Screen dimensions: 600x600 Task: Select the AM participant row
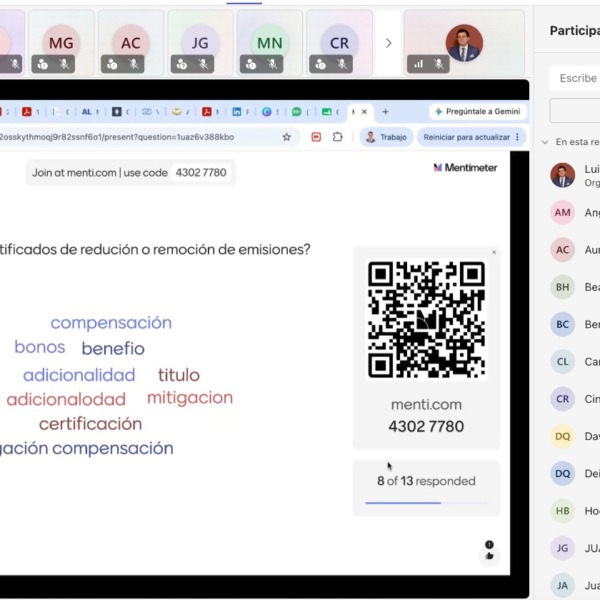tap(575, 212)
